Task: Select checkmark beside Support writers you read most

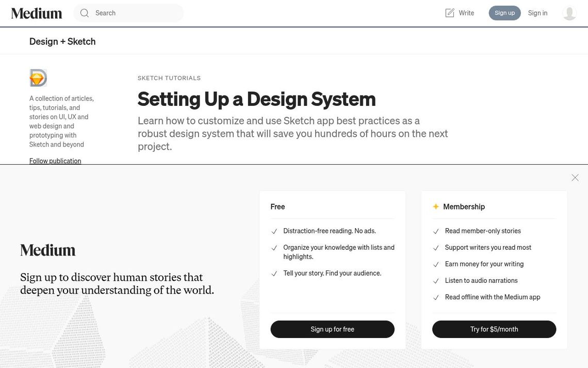Action: coord(436,248)
